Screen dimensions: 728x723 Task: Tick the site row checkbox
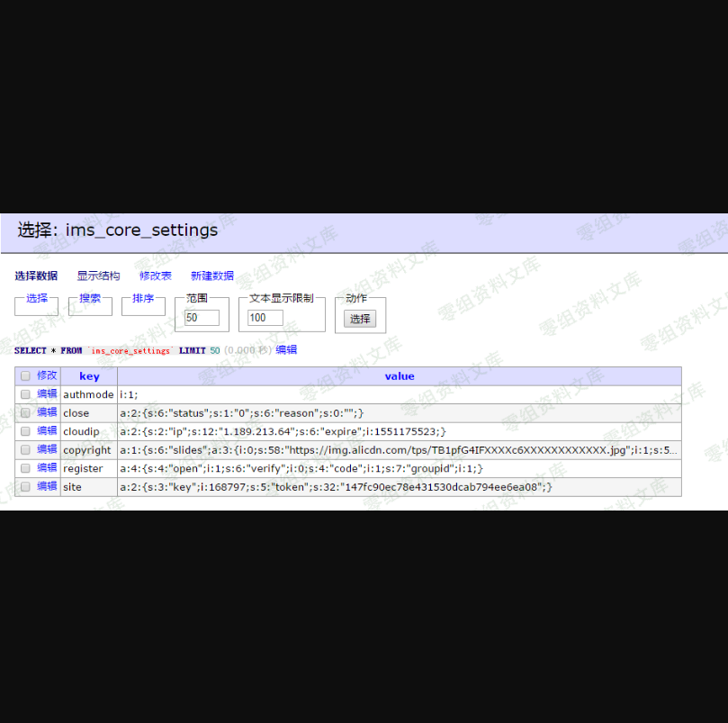click(25, 487)
